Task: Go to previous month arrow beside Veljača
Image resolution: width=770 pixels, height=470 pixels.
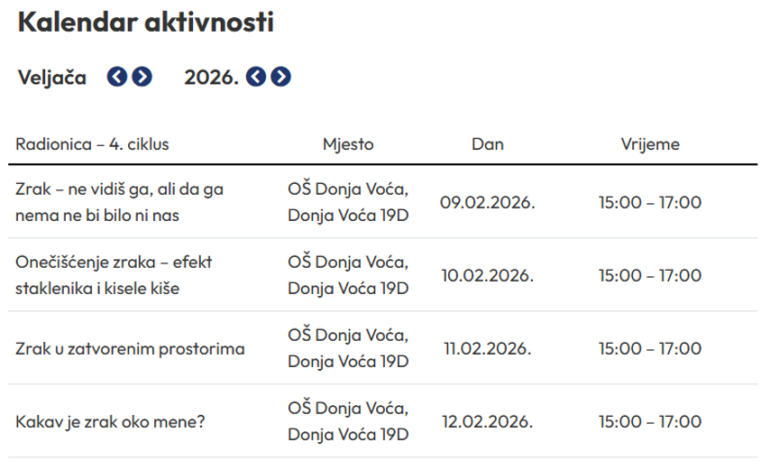Action: [x=118, y=77]
